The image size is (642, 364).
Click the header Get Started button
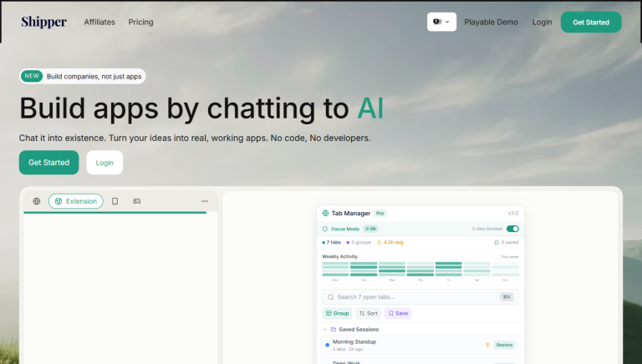pyautogui.click(x=591, y=22)
